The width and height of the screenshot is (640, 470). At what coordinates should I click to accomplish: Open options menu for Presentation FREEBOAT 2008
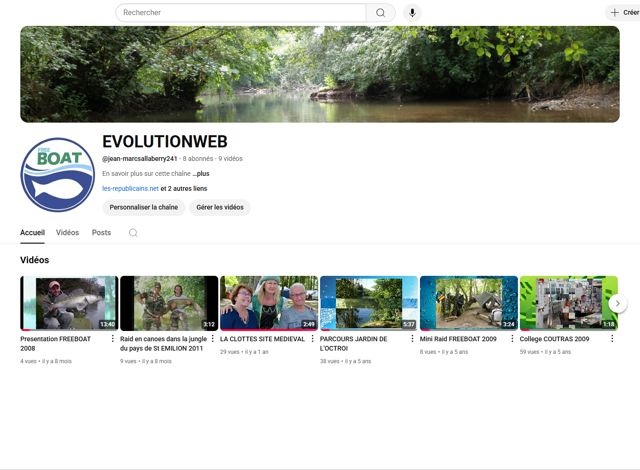(112, 339)
